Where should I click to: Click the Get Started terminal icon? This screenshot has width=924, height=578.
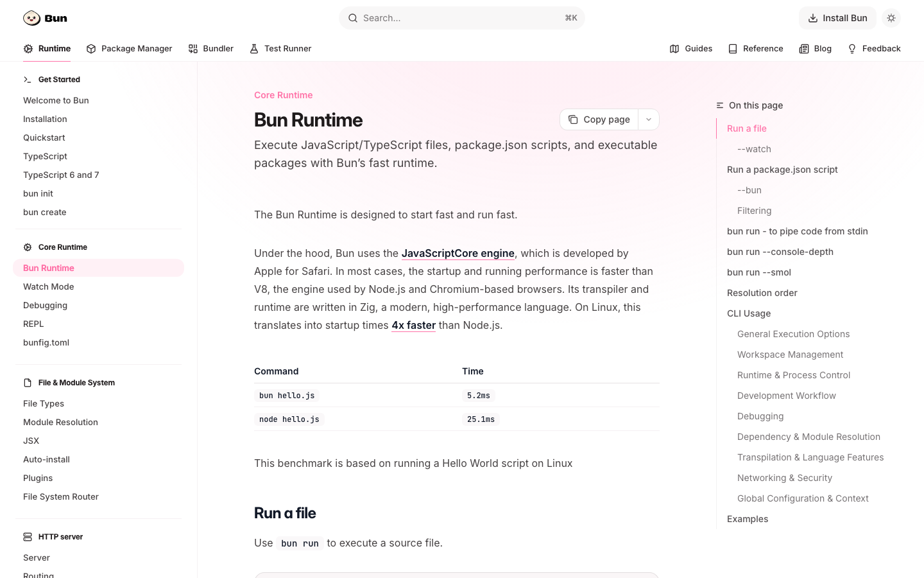28,80
